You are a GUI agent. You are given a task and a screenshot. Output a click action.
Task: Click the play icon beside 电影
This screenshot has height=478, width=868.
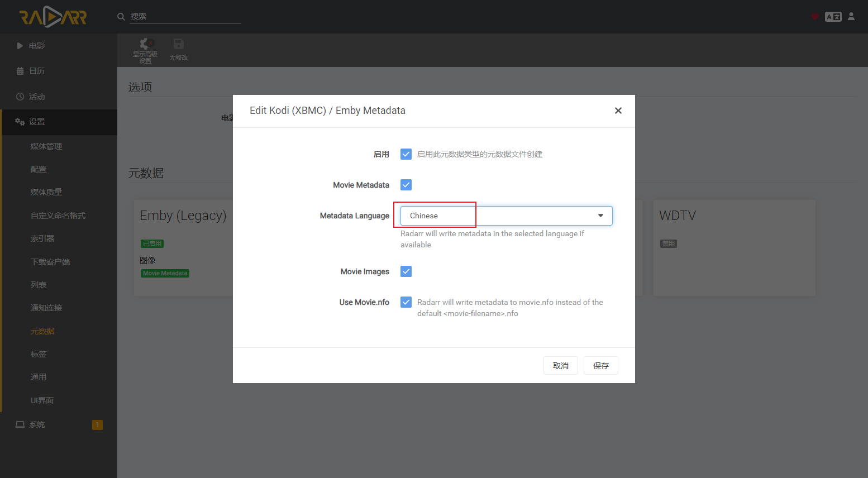click(20, 46)
